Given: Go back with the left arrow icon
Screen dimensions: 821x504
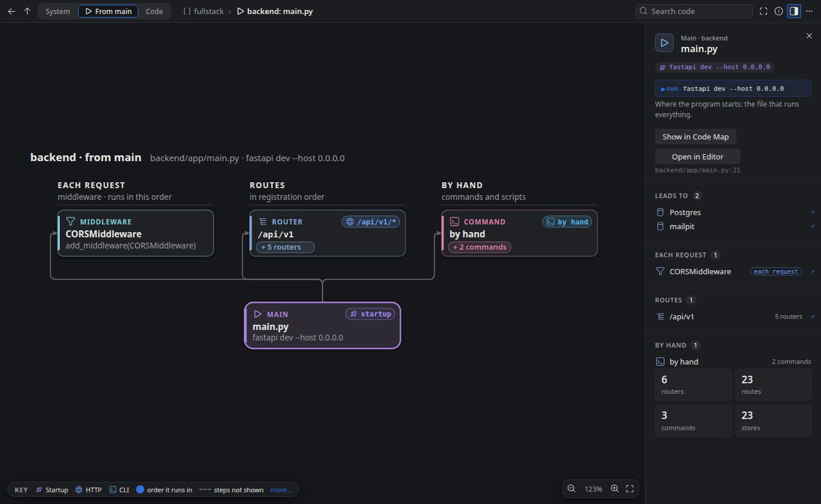Looking at the screenshot, I should pyautogui.click(x=12, y=11).
